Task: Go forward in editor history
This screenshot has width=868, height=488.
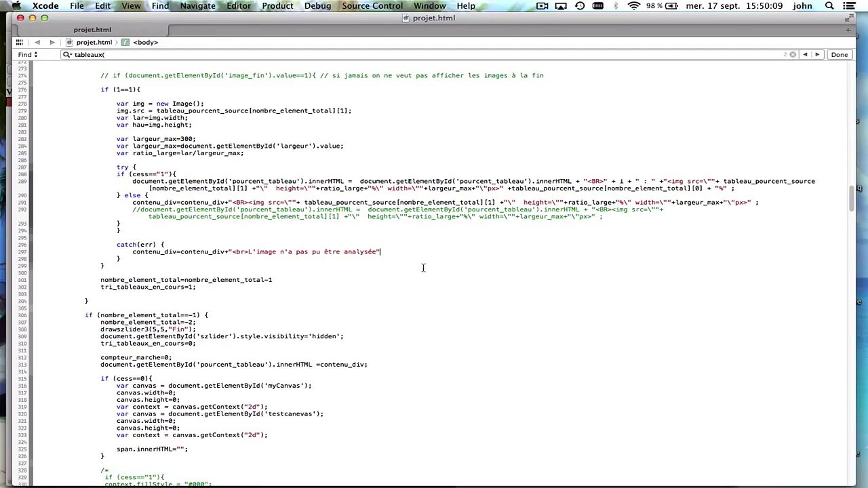Action: point(52,42)
